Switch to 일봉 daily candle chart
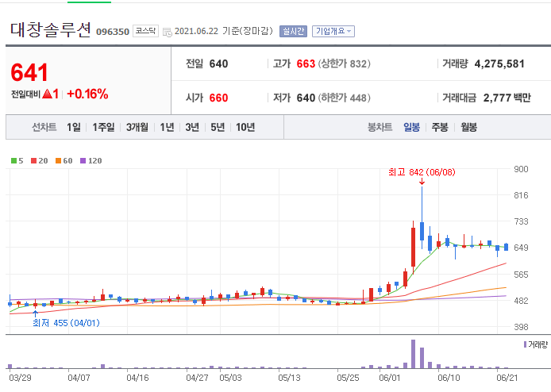The height and width of the screenshot is (392, 551). [x=411, y=127]
